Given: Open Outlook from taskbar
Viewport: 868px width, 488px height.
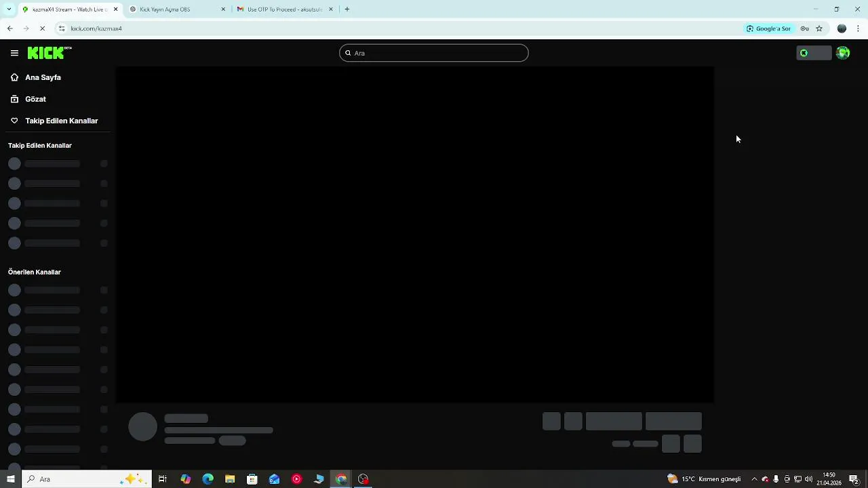Looking at the screenshot, I should click(x=274, y=479).
